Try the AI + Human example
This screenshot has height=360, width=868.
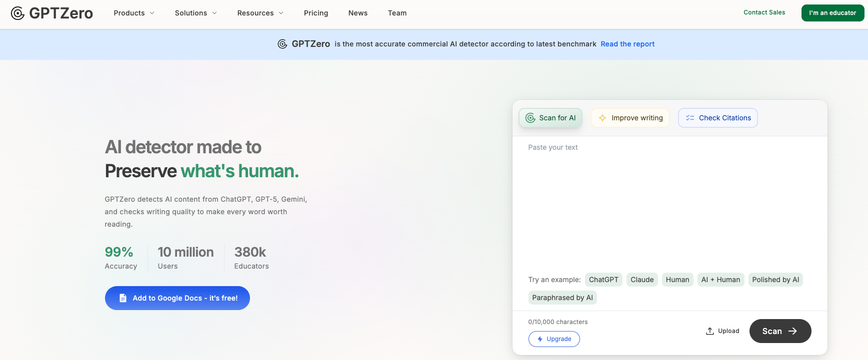point(720,280)
